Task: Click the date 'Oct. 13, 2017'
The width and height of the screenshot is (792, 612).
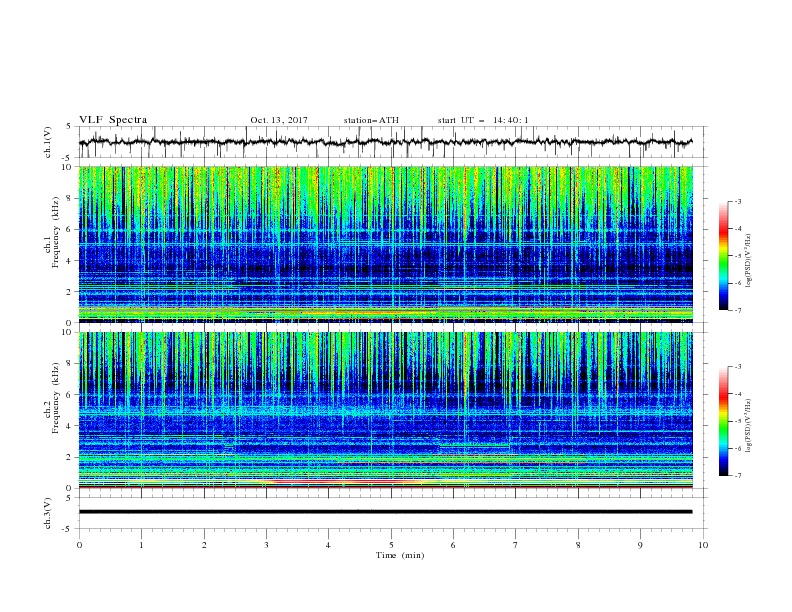Action: click(x=279, y=120)
